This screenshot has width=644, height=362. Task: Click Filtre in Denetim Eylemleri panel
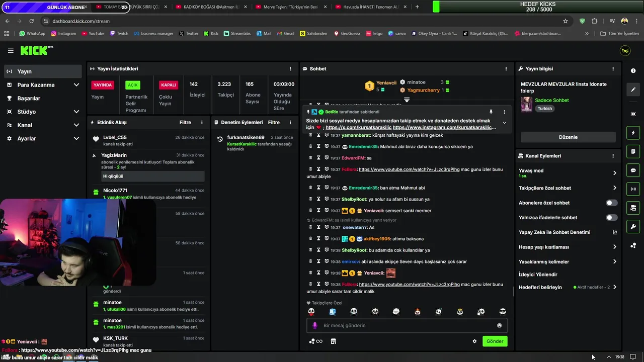(274, 122)
